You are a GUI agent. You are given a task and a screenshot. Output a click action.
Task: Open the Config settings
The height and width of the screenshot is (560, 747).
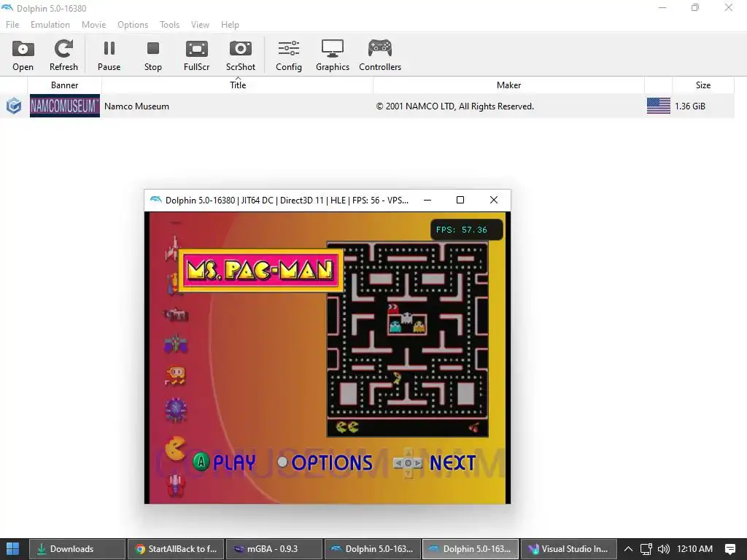pyautogui.click(x=289, y=55)
